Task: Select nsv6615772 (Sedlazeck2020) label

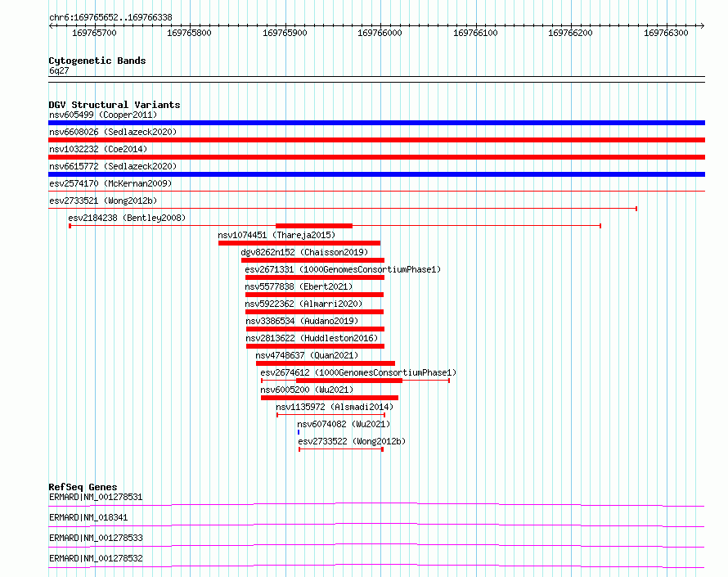Action: pos(113,166)
